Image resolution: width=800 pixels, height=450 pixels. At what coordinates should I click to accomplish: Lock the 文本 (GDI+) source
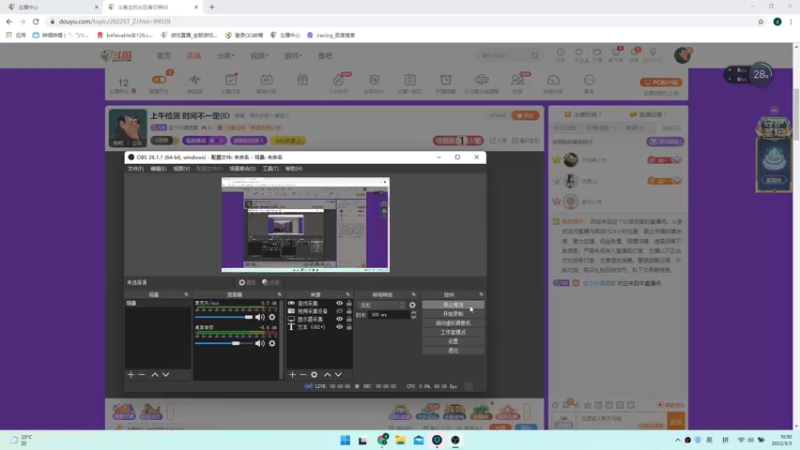pos(349,327)
